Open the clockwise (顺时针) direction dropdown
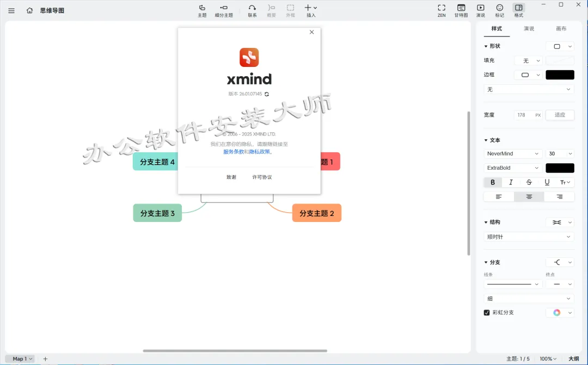The height and width of the screenshot is (365, 588). pos(529,237)
